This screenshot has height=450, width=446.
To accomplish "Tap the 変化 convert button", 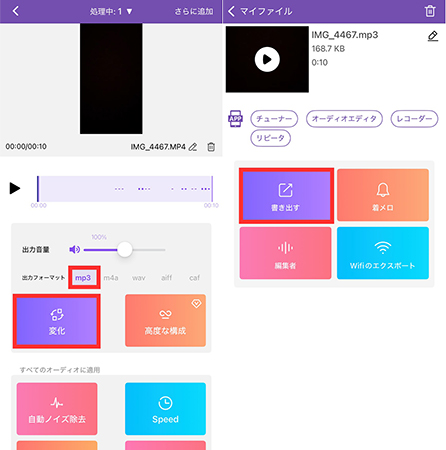I will click(57, 321).
